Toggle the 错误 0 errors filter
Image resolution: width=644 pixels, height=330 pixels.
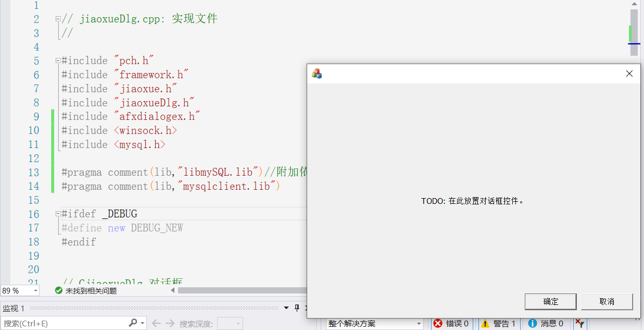click(x=451, y=323)
